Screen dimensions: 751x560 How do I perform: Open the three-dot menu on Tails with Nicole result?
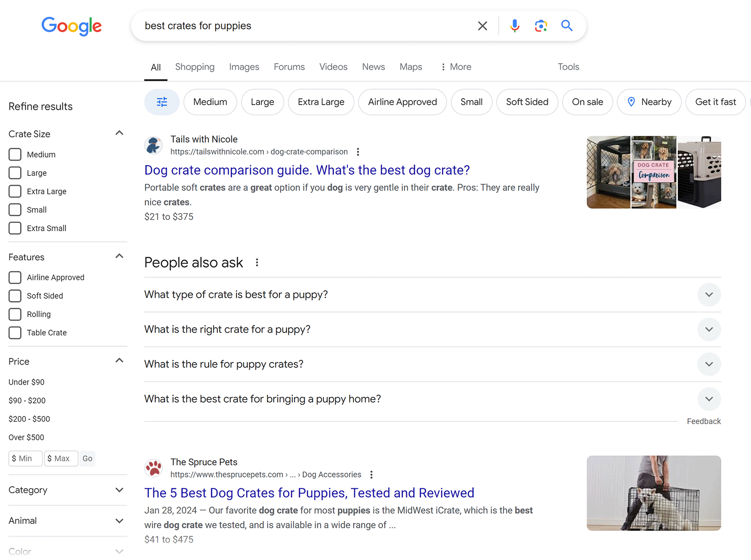[x=358, y=151]
